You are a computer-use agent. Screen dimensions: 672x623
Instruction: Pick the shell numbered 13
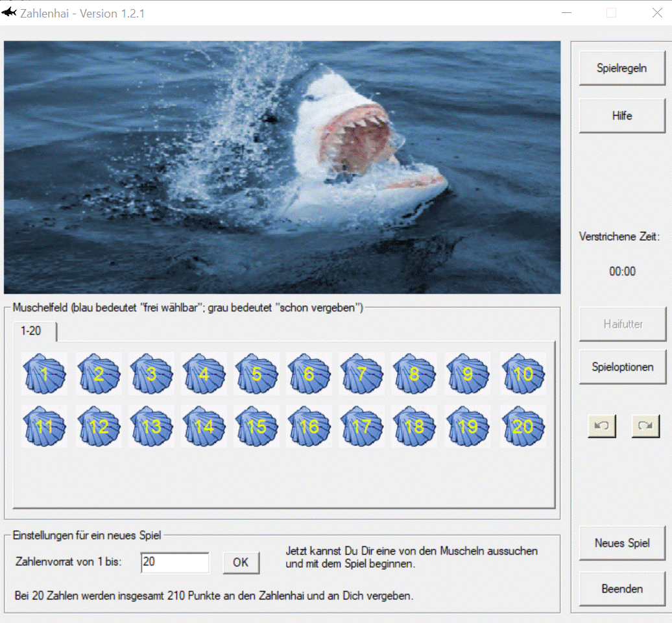coord(151,426)
